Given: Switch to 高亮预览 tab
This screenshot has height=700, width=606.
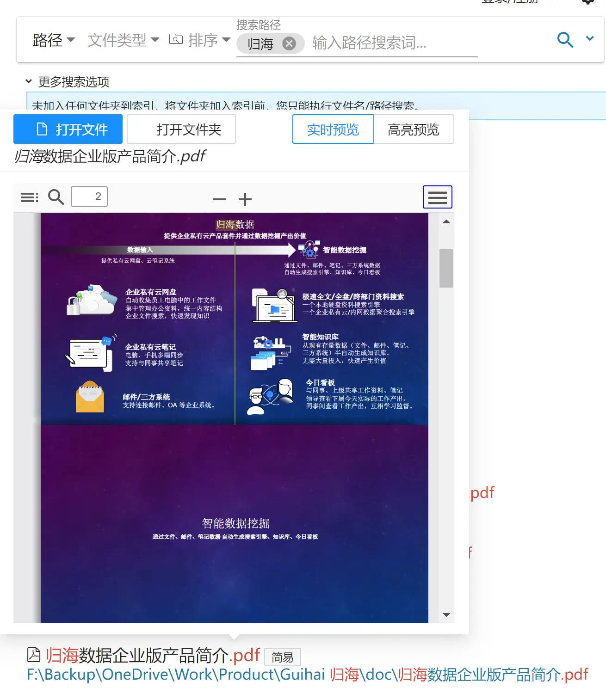Looking at the screenshot, I should click(x=413, y=129).
